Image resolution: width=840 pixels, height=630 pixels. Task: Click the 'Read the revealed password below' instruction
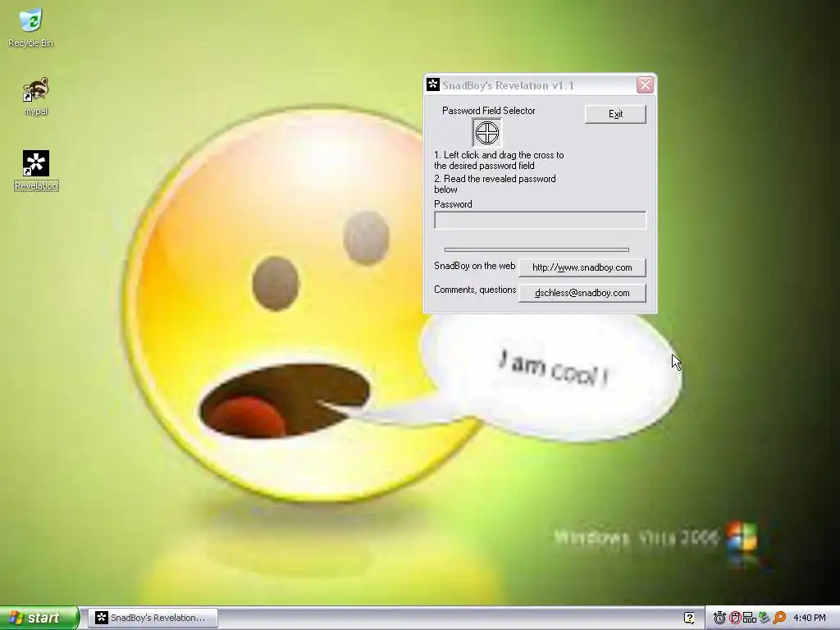click(x=495, y=184)
